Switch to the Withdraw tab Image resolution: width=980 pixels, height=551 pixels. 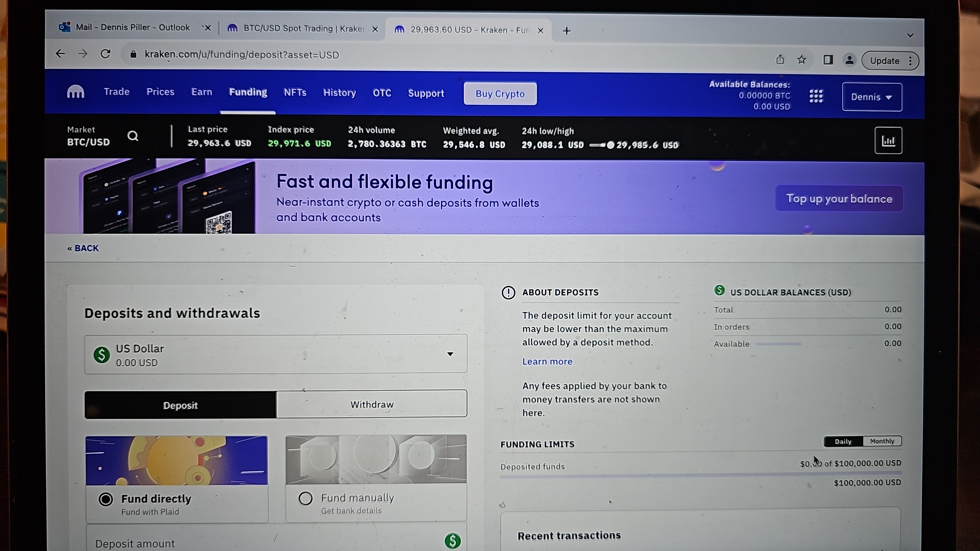(x=372, y=404)
